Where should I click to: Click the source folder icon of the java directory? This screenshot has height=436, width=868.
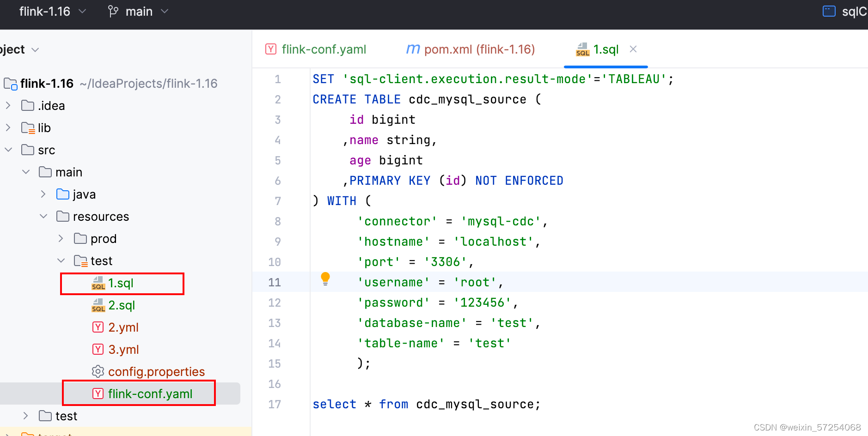62,194
